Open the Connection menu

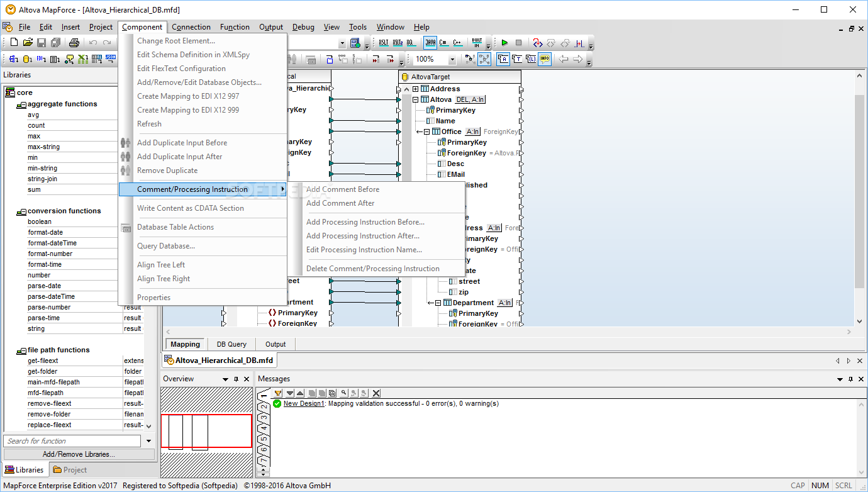click(191, 27)
